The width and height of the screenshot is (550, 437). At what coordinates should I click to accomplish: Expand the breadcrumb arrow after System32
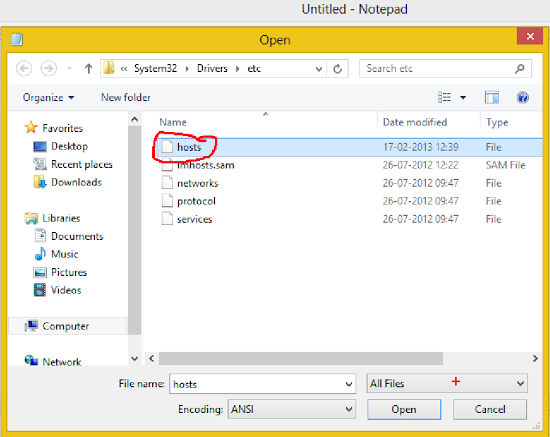pyautogui.click(x=187, y=69)
